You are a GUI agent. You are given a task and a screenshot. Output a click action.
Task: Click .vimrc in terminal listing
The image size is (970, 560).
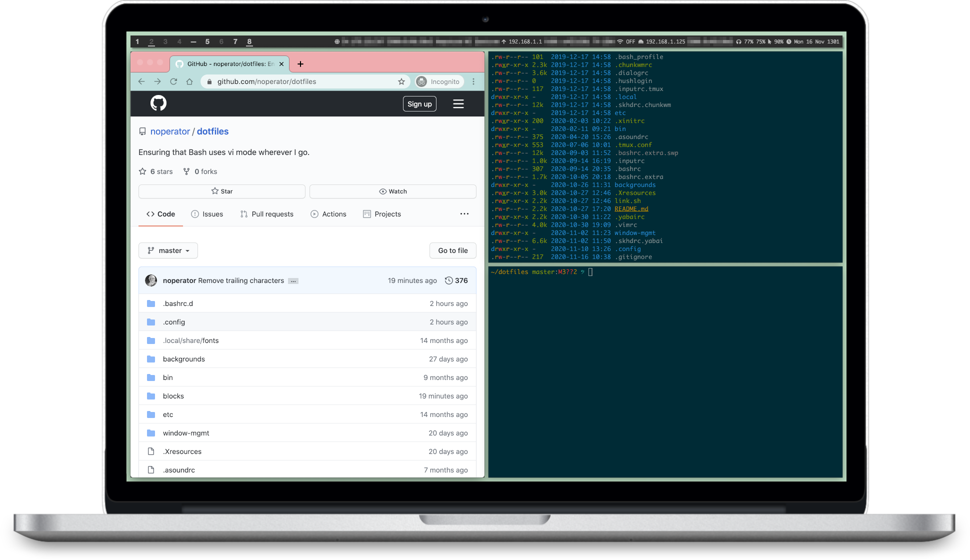pos(626,225)
